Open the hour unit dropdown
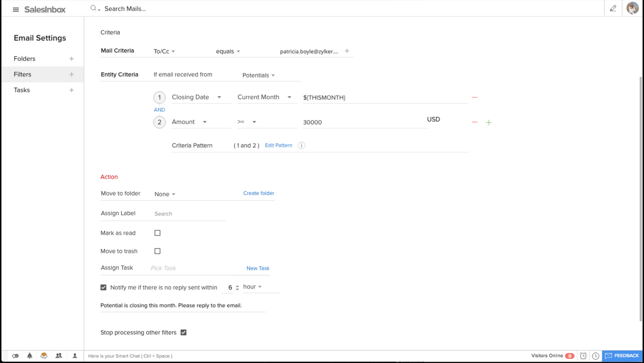Viewport: 644px width, 363px height. click(x=252, y=286)
